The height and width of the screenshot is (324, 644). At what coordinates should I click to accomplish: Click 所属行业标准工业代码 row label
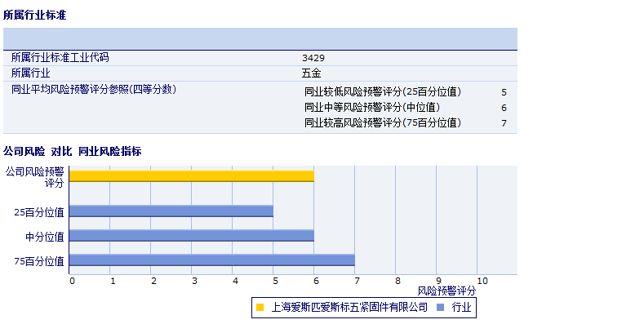(60, 57)
